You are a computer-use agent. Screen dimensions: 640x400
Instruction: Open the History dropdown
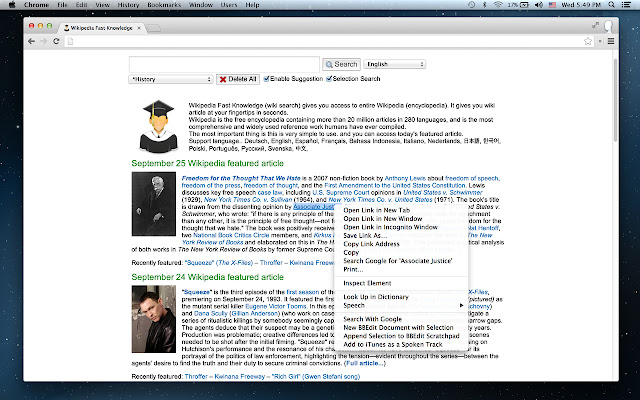click(171, 79)
